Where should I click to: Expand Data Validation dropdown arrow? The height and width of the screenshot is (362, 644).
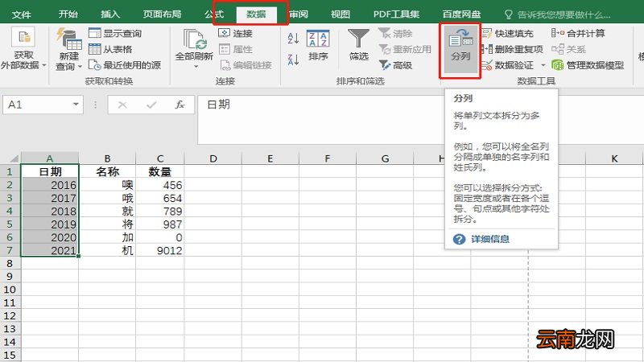[x=543, y=65]
